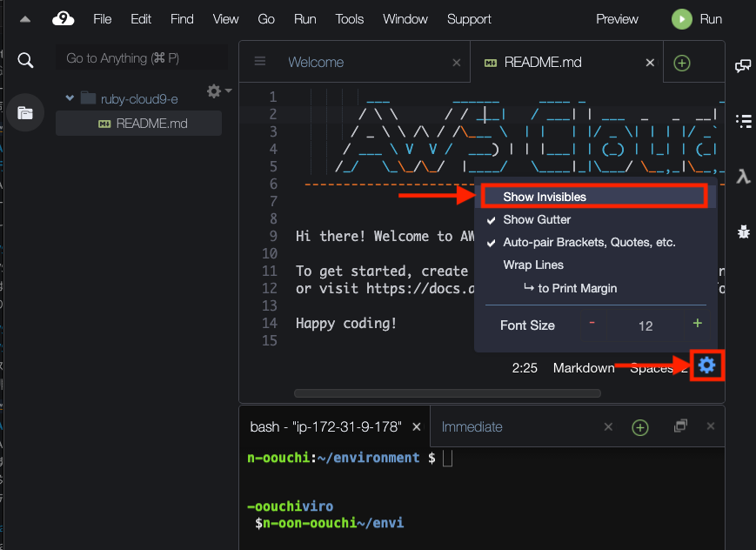
Task: Open the Support menu
Action: 469,19
